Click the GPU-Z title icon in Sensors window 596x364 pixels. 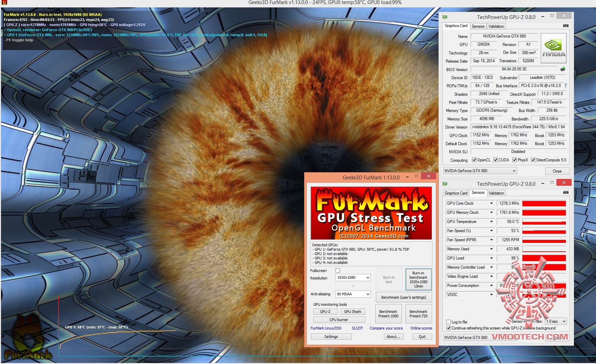point(445,184)
